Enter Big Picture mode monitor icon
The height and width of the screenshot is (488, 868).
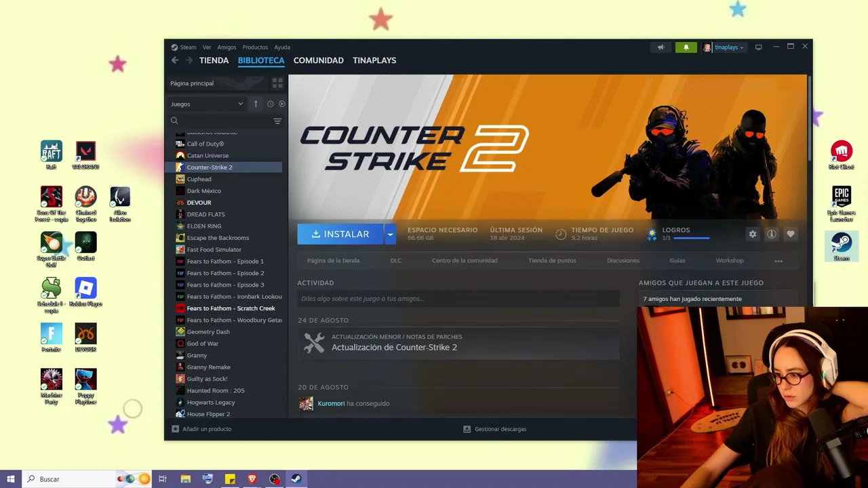[x=759, y=47]
